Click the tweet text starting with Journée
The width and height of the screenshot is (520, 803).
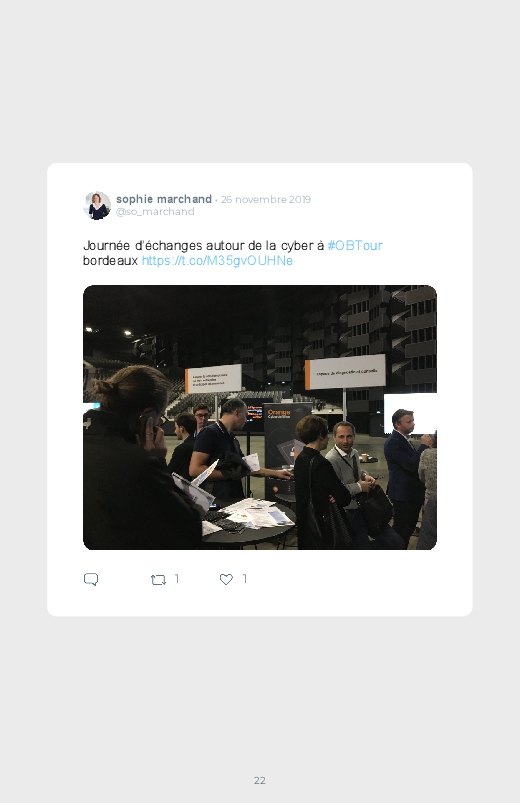pyautogui.click(x=233, y=253)
